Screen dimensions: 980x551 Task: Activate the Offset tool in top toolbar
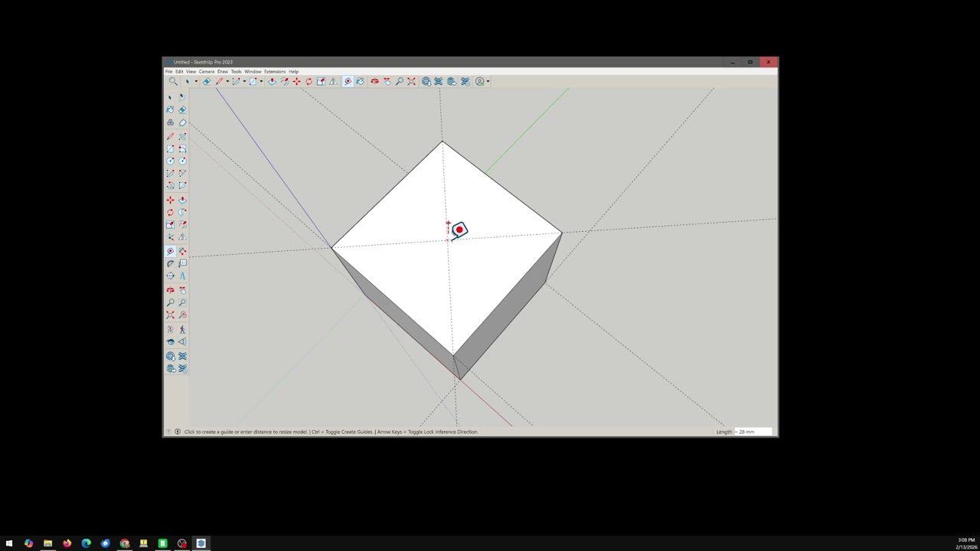(x=284, y=81)
